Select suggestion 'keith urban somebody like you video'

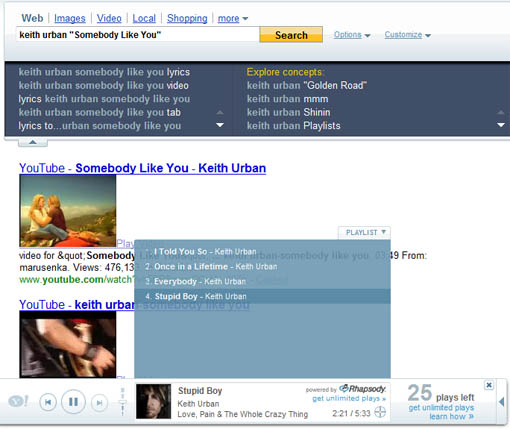104,85
